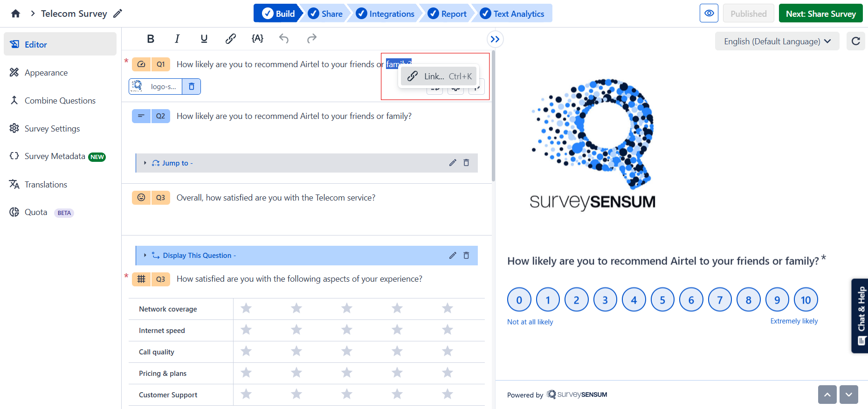Choose Link... from the context menu
This screenshot has width=868, height=409.
click(439, 76)
